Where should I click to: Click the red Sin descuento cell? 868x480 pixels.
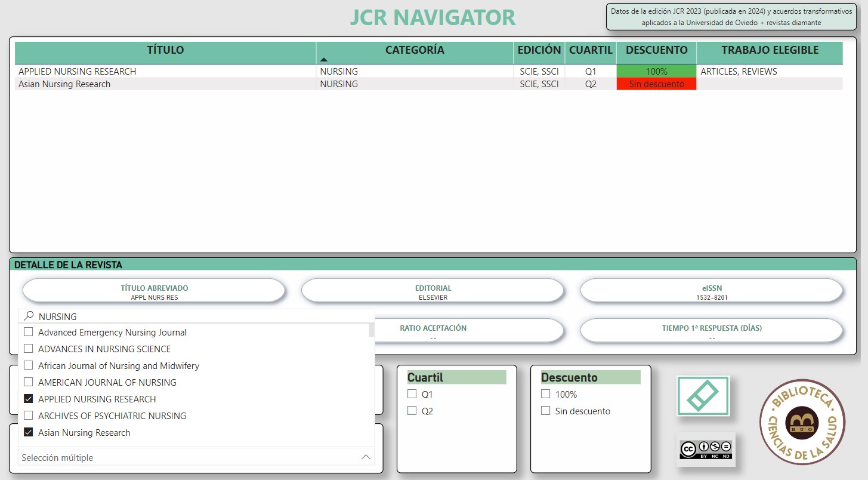tap(656, 84)
